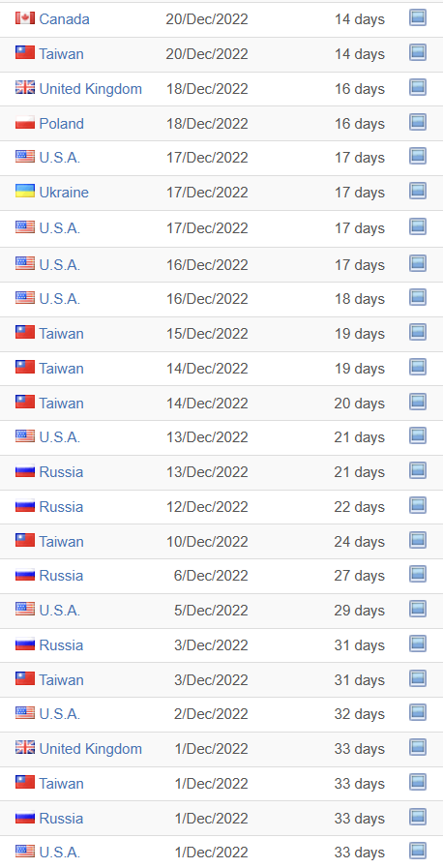
Task: Open screenshot icon for U.S.A. 5/Dec/2022 row
Action: pos(418,609)
